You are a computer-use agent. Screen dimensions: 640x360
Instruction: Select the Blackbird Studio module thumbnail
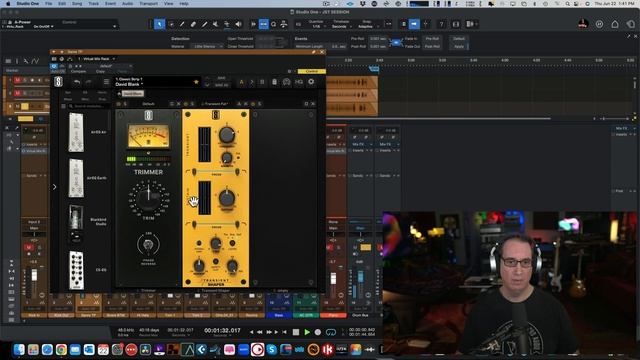pos(76,223)
